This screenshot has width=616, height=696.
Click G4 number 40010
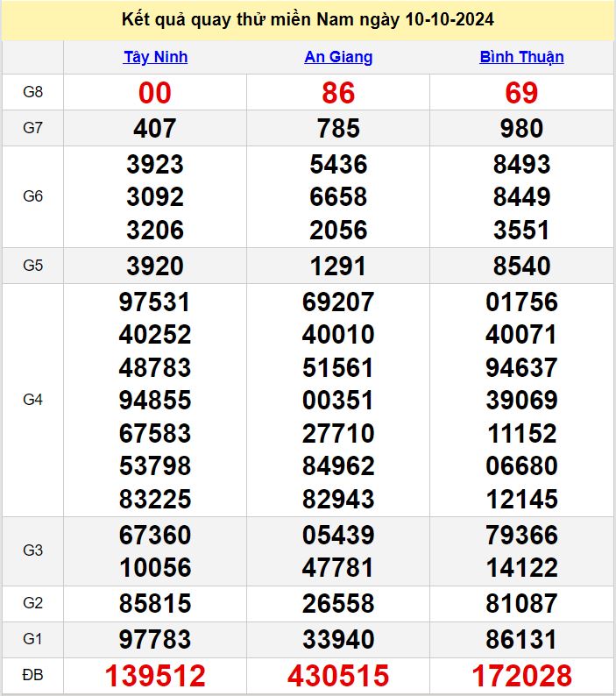(338, 335)
